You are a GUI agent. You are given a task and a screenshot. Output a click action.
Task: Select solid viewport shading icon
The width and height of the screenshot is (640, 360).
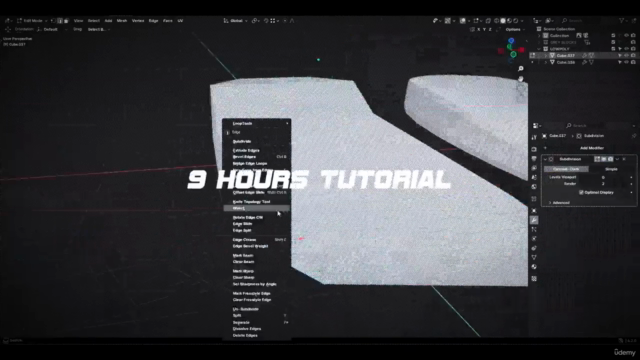click(x=503, y=20)
